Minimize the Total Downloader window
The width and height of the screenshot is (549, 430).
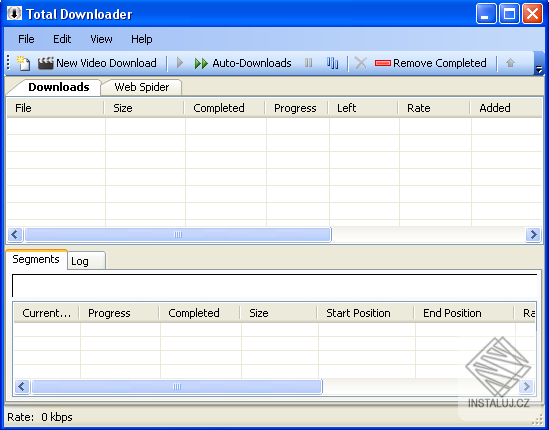(x=486, y=14)
